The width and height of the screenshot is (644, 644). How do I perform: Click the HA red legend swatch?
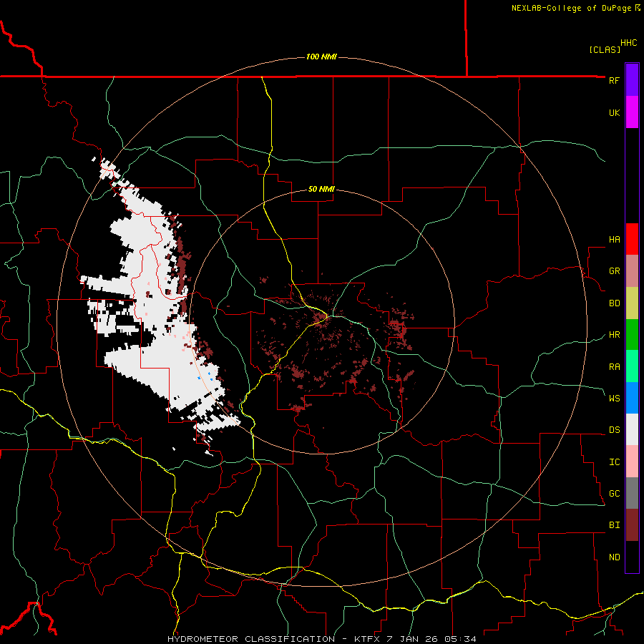pyautogui.click(x=632, y=239)
